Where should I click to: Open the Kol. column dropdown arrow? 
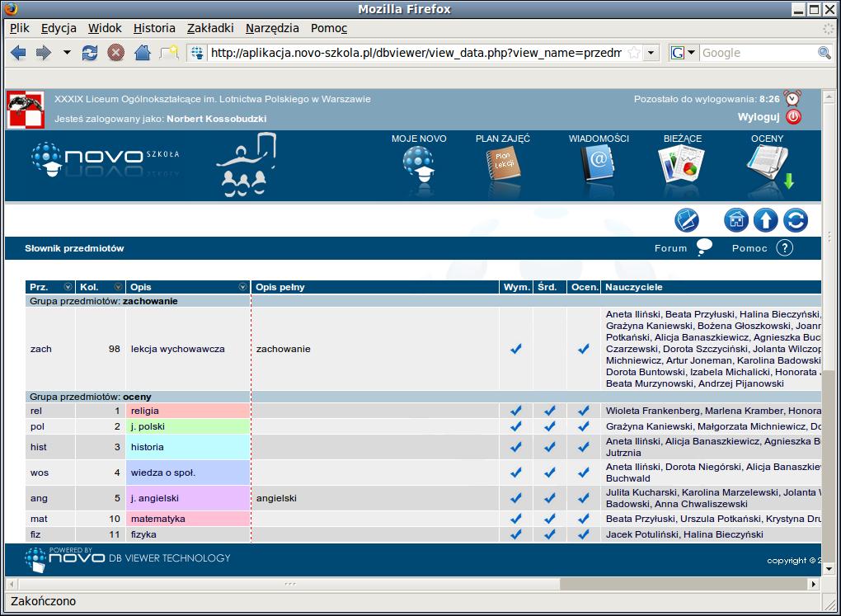pyautogui.click(x=118, y=287)
